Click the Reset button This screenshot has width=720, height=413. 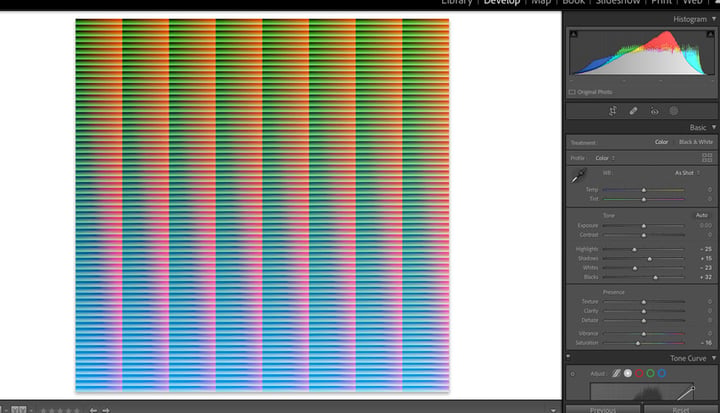click(681, 409)
